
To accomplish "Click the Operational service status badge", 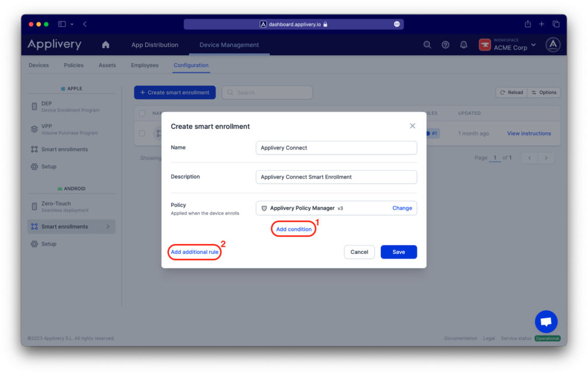I will [x=547, y=338].
